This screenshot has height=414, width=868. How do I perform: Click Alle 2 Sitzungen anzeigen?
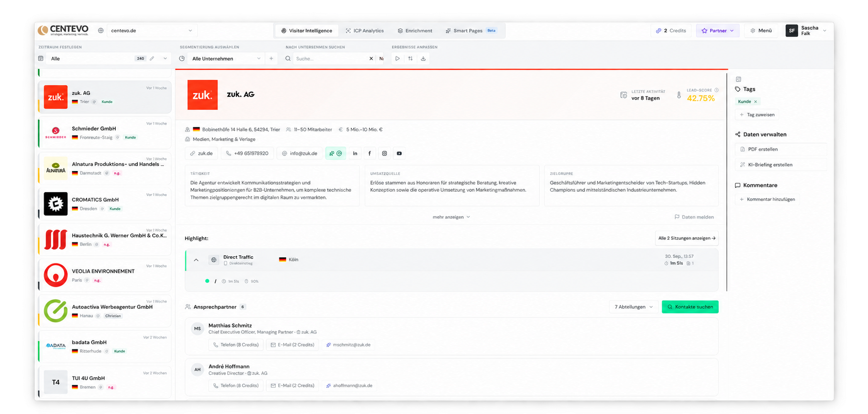coord(687,238)
